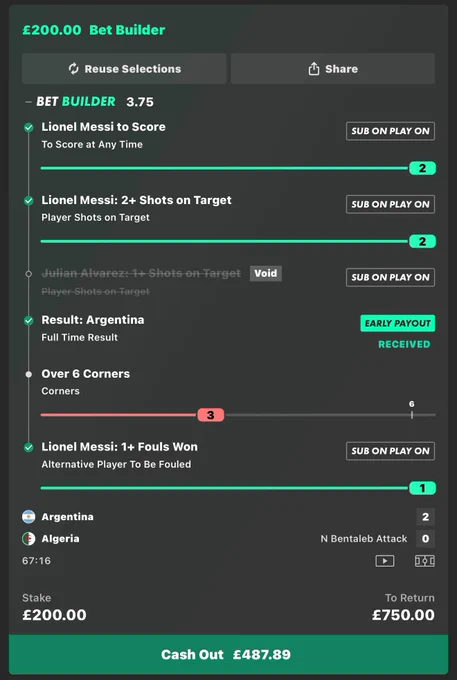Viewport: 457px width, 680px height.
Task: Click Sub On Play On badge for Messi Fouls Won
Action: (x=390, y=451)
